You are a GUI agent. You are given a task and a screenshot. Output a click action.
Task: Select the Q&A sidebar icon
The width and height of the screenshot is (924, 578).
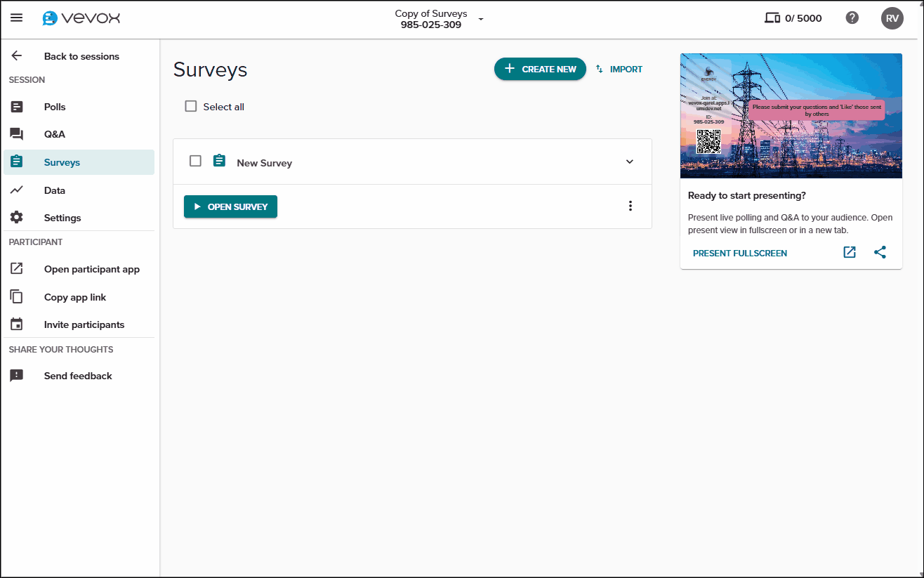tap(16, 133)
